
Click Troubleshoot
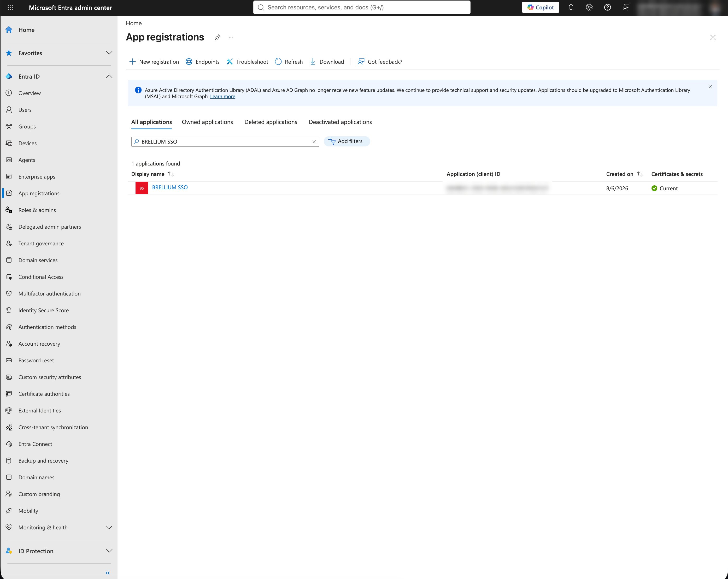coord(247,62)
